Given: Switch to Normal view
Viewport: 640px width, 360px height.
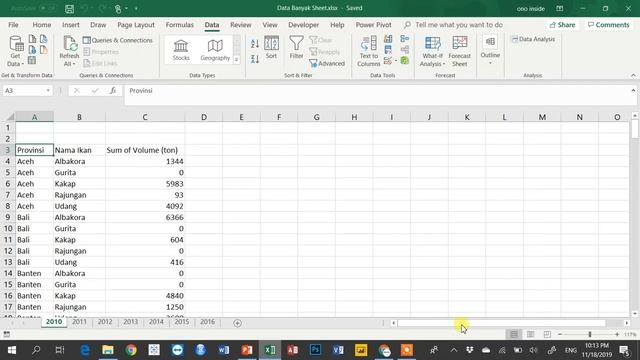Looking at the screenshot, I should coord(514,334).
